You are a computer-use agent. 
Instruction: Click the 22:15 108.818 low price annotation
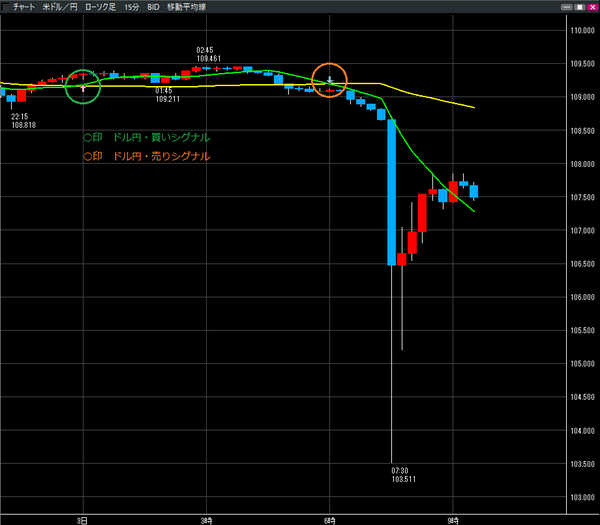[x=23, y=121]
